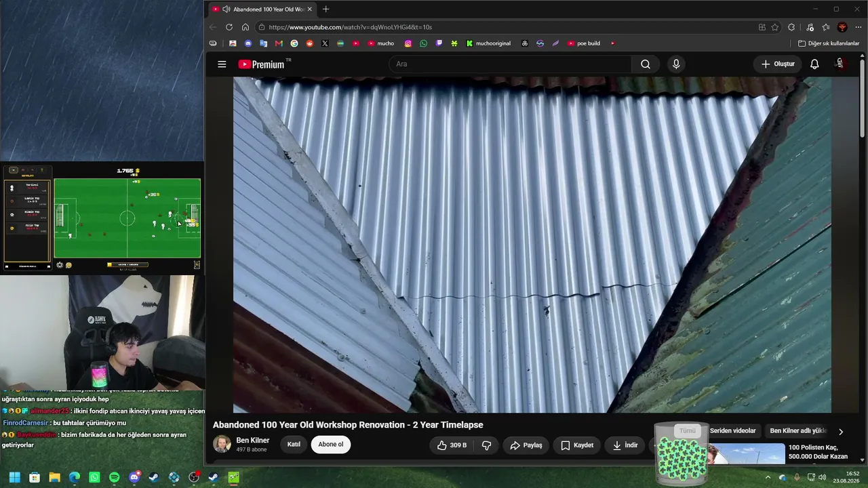This screenshot has width=868, height=488.
Task: Open Ben Kilner channel name link
Action: (x=253, y=441)
